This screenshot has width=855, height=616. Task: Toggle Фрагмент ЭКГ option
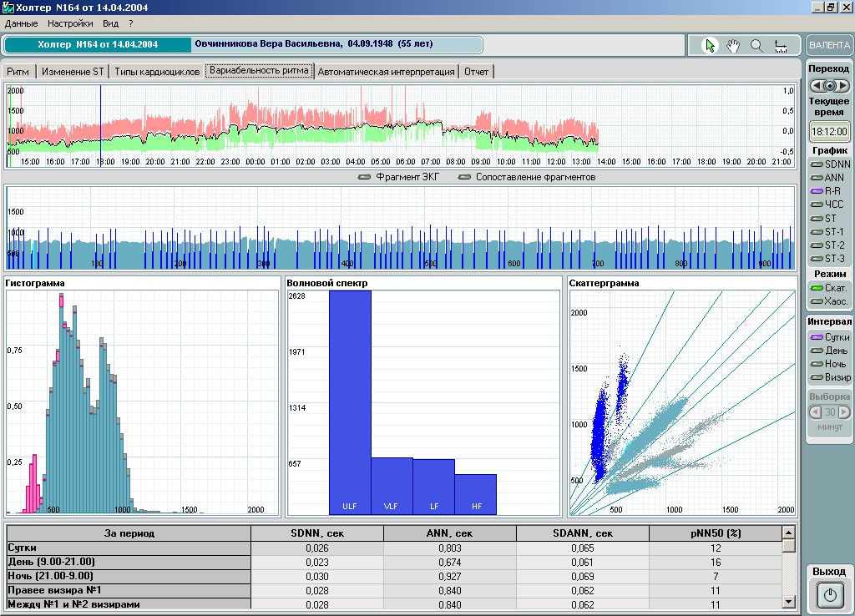tap(400, 177)
